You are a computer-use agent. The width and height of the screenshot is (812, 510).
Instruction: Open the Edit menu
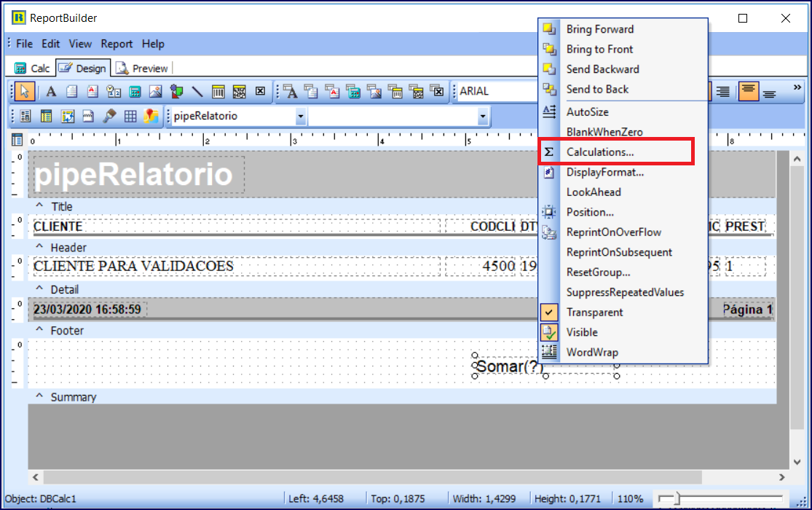pos(51,44)
